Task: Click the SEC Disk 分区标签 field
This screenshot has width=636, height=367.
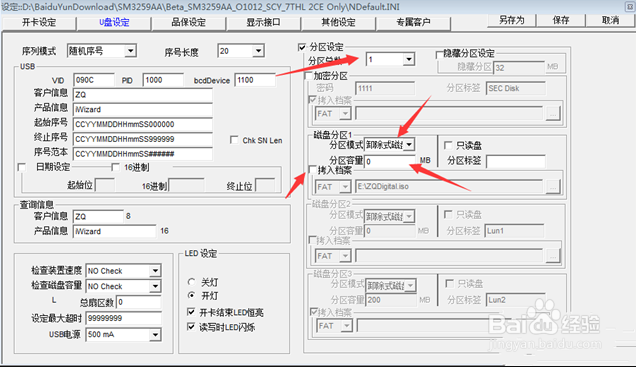Action: click(516, 88)
